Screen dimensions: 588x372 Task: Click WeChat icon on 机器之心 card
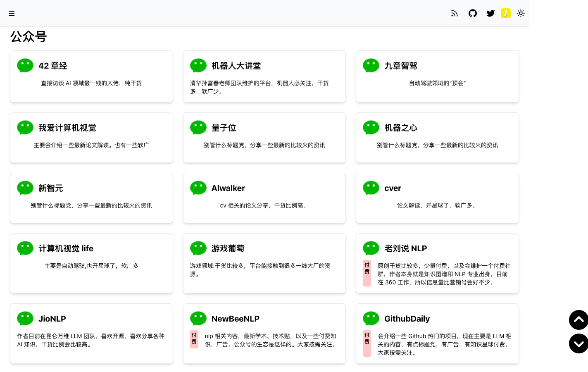(371, 128)
